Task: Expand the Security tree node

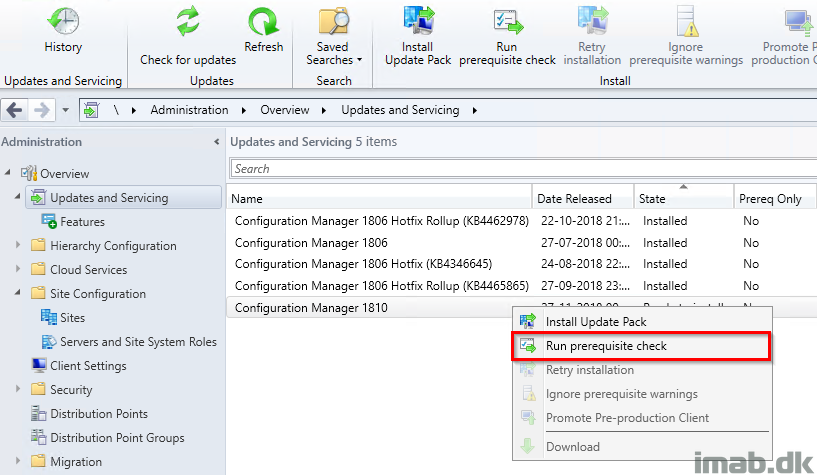Action: click(18, 388)
